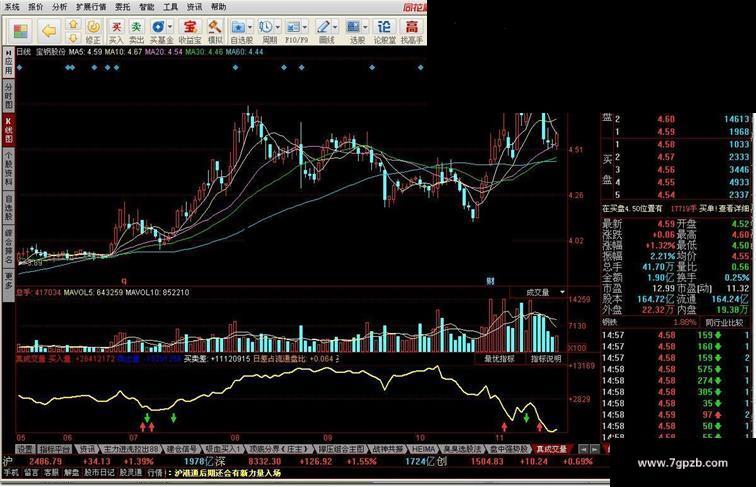
Task: Expand the 自选股 dropdown arrow
Action: pos(249,27)
